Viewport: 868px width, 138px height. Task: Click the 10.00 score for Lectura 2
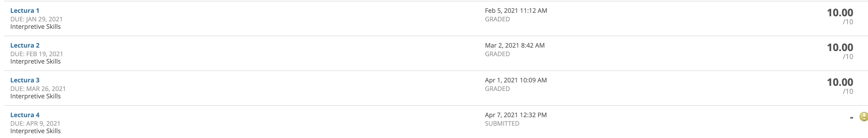click(840, 47)
